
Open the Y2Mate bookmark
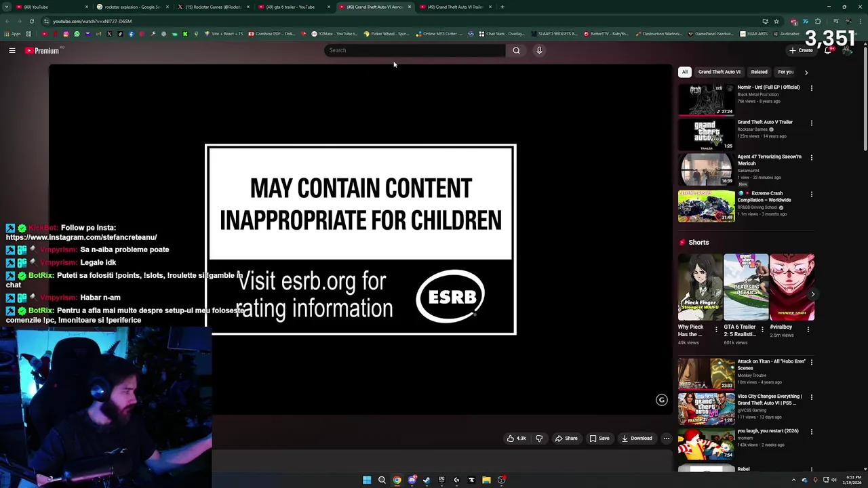pos(334,34)
